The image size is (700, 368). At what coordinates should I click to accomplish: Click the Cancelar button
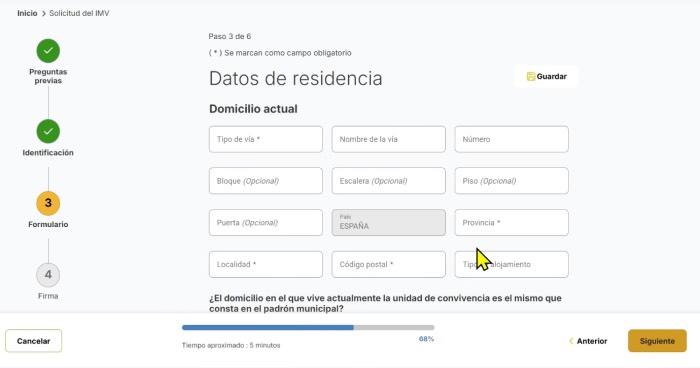coord(33,341)
